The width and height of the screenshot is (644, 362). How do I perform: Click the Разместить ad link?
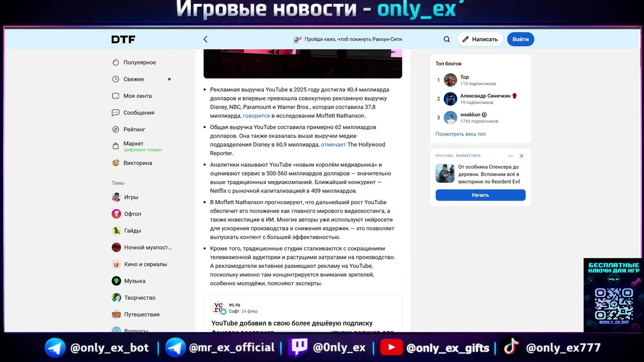point(468,156)
